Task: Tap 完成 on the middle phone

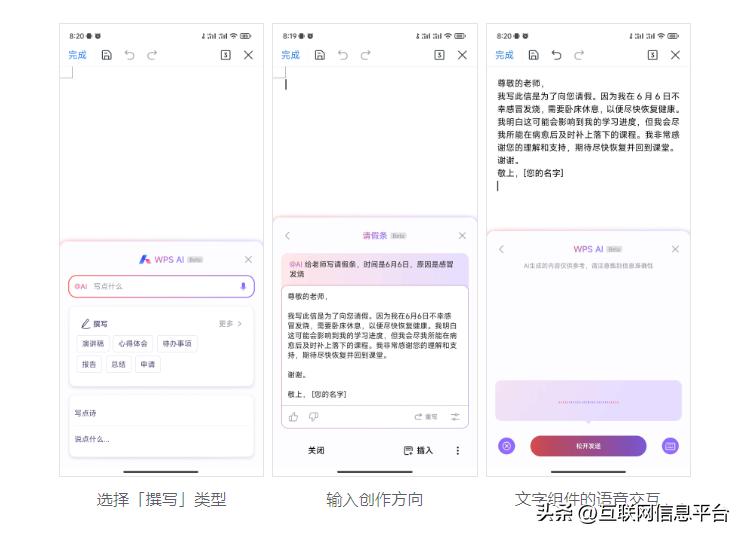Action: tap(291, 55)
